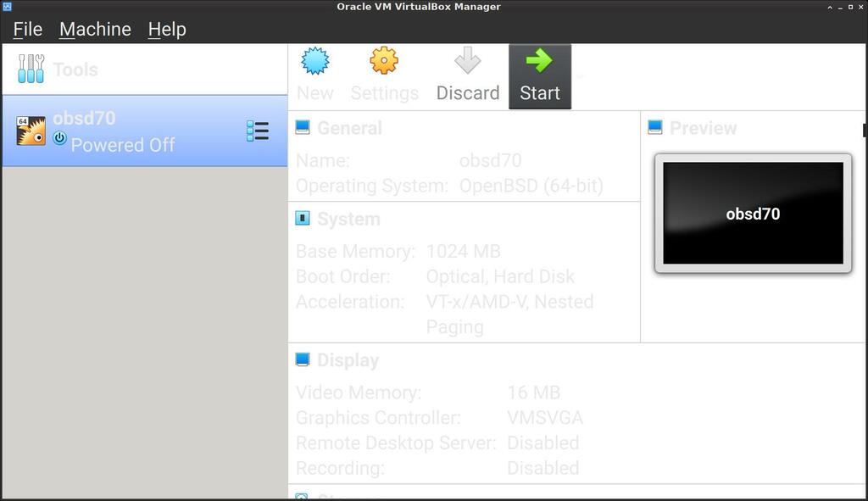
Task: Click the Preview section screen icon
Action: 655,127
